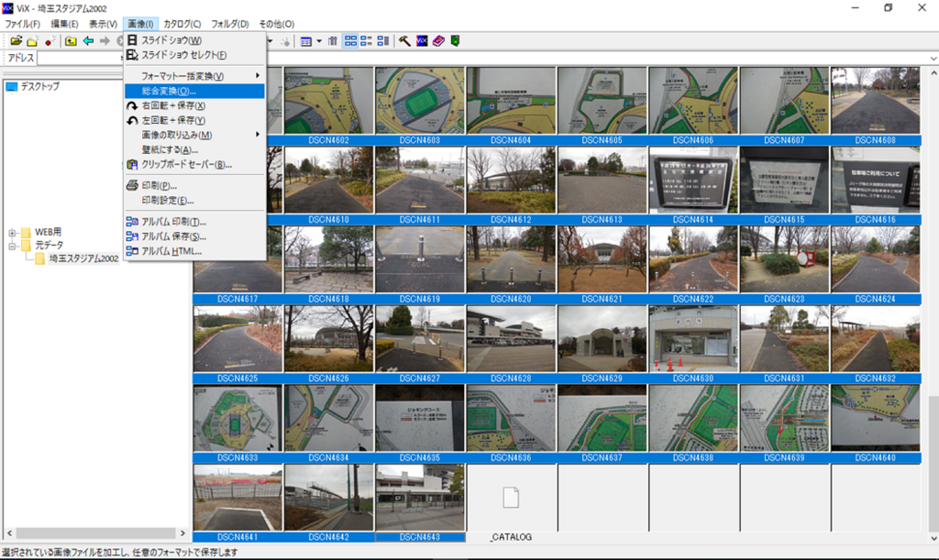Click file name label DSCN4625
939x560 pixels.
coord(238,379)
